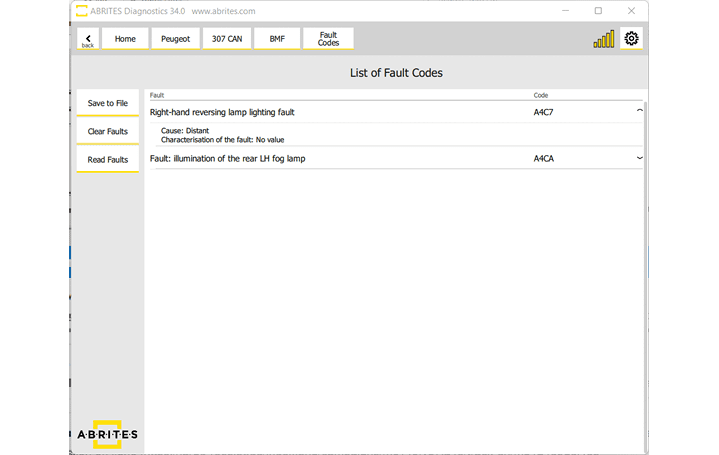719x455 pixels.
Task: Click the ABRITES logo in bottom-left corner
Action: (107, 433)
